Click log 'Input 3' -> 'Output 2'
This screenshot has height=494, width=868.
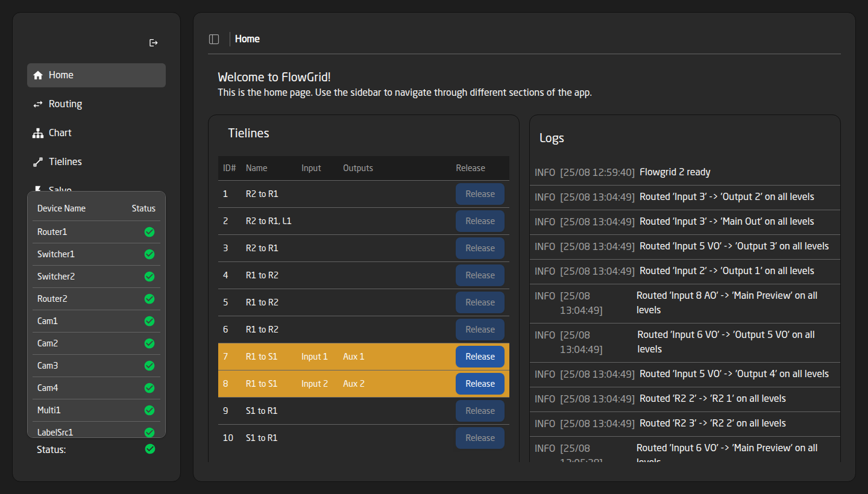pyautogui.click(x=685, y=198)
